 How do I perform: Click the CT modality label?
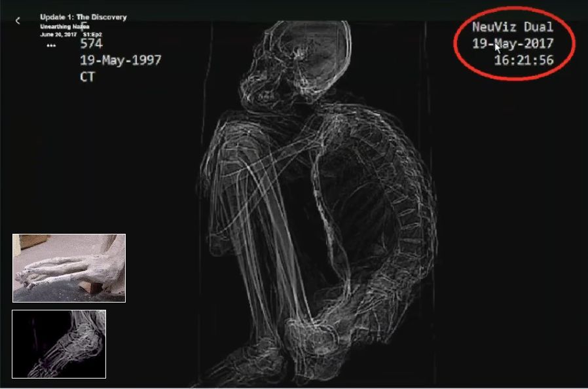click(x=87, y=77)
